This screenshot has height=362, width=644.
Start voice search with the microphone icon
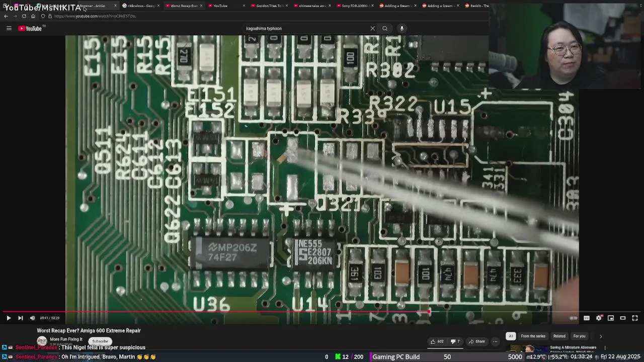click(401, 29)
